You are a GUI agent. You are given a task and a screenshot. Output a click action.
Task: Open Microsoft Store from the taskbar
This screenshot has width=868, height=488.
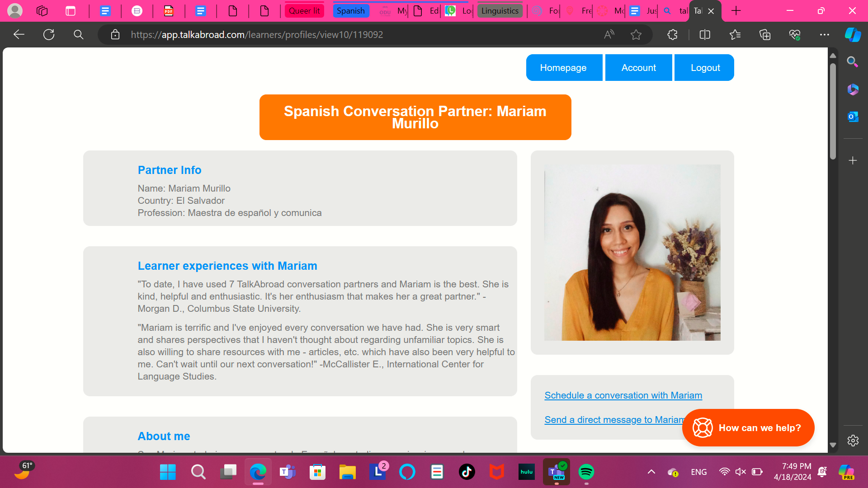[x=318, y=472]
